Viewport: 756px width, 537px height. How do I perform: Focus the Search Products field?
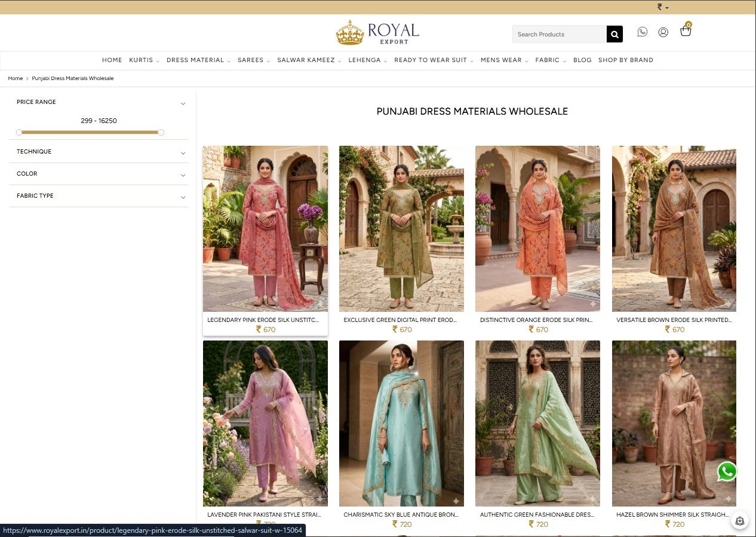point(560,34)
